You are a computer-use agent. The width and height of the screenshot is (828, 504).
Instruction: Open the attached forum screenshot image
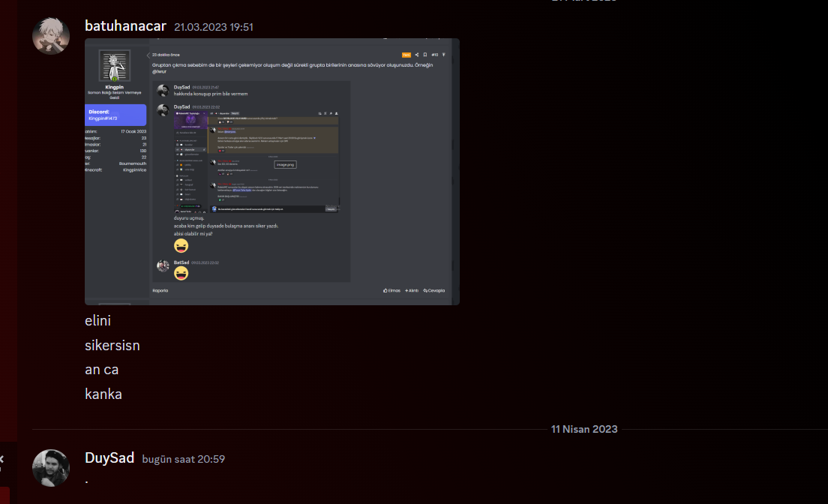point(272,172)
